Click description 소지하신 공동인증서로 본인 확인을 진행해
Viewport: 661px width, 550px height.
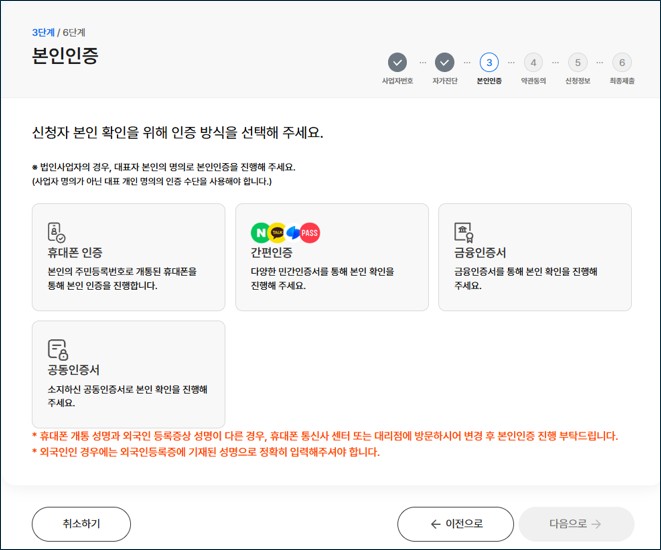click(x=127, y=389)
